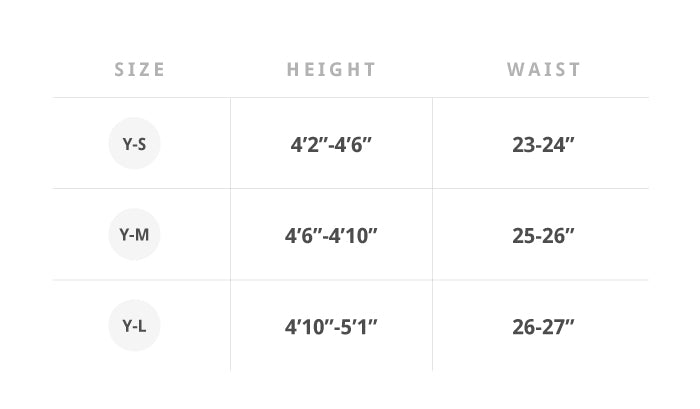
Task: Click the vertical divider between 4'10"-5'1" and 26-27"
Action: click(433, 326)
